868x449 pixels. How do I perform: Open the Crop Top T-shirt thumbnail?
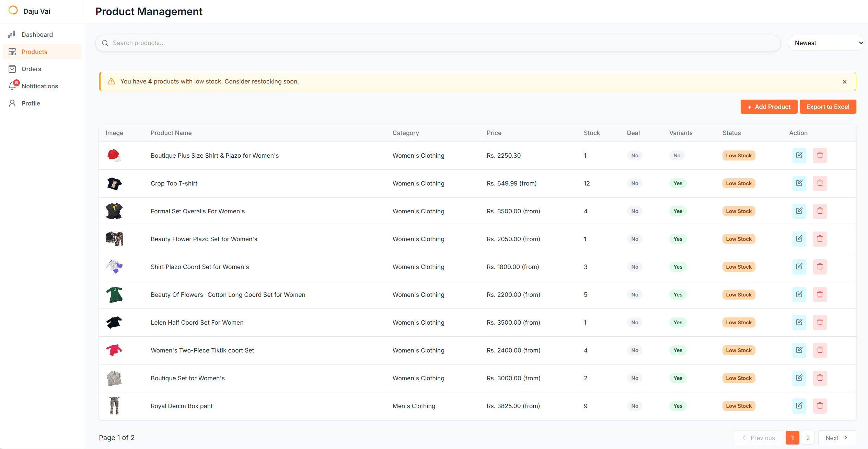pos(114,183)
